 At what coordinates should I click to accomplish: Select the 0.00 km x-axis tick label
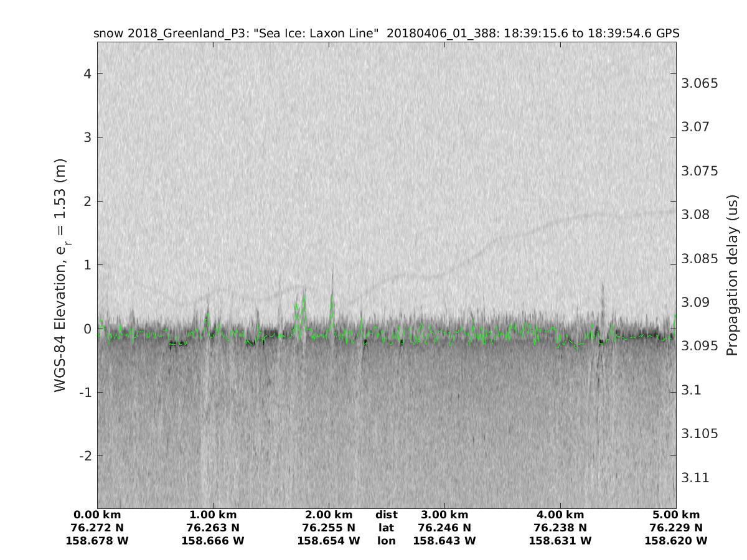tap(97, 515)
